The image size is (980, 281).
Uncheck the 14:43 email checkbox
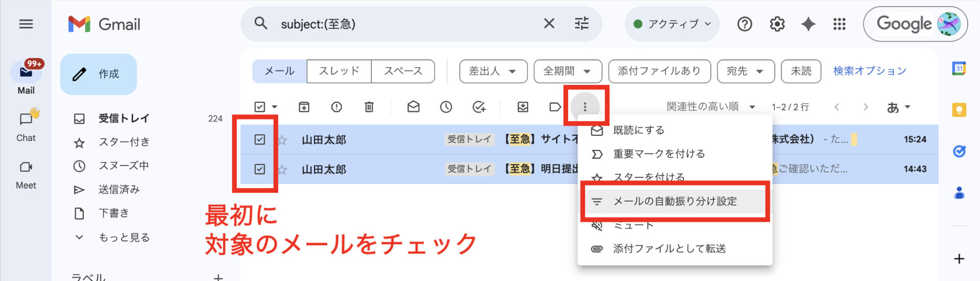[260, 169]
